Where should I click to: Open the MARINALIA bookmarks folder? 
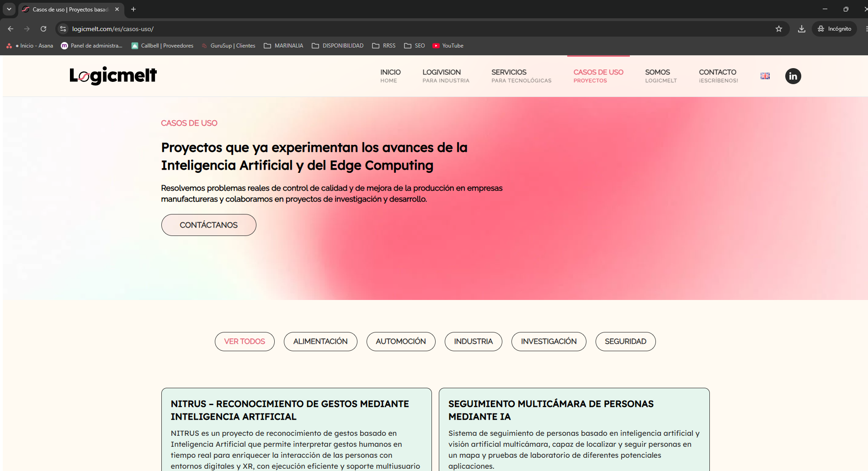(283, 46)
